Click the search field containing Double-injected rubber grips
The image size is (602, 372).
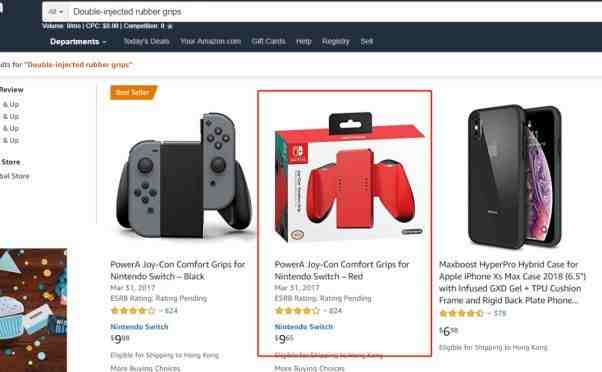[334, 12]
